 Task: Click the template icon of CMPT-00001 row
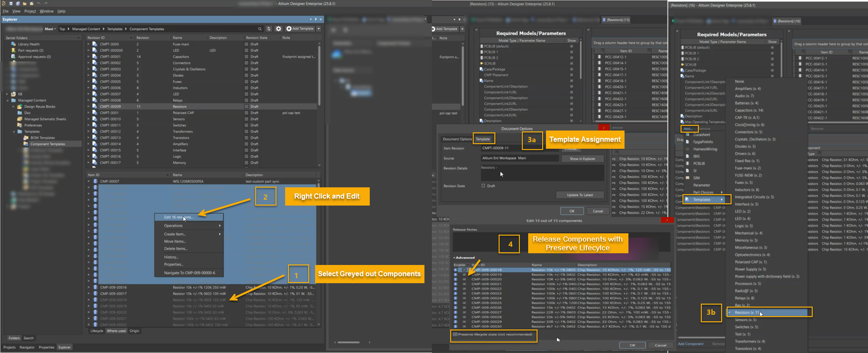(x=95, y=56)
